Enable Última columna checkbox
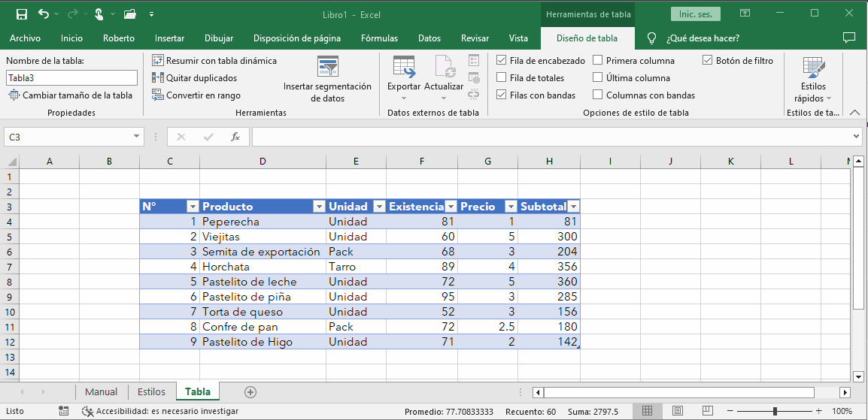Screen dimensions: 868x420 click(598, 77)
